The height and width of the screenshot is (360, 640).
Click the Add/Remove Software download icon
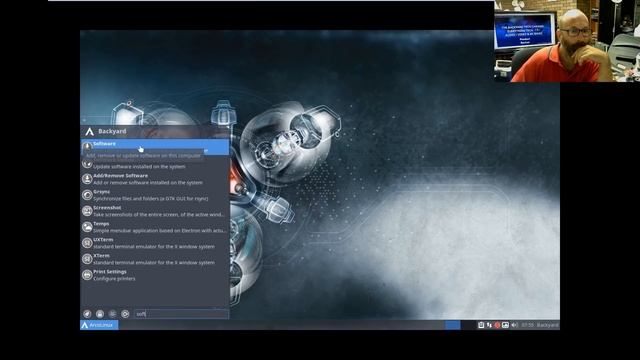tap(87, 179)
